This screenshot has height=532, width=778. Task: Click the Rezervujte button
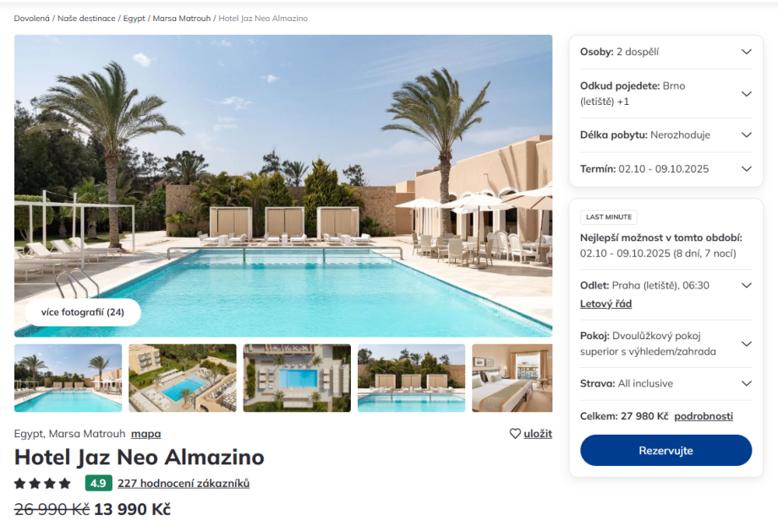666,451
